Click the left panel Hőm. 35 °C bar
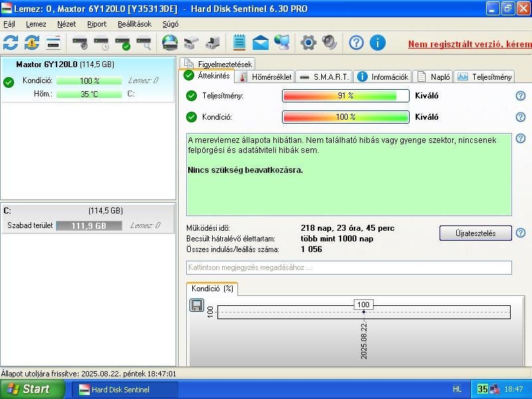 [89, 94]
